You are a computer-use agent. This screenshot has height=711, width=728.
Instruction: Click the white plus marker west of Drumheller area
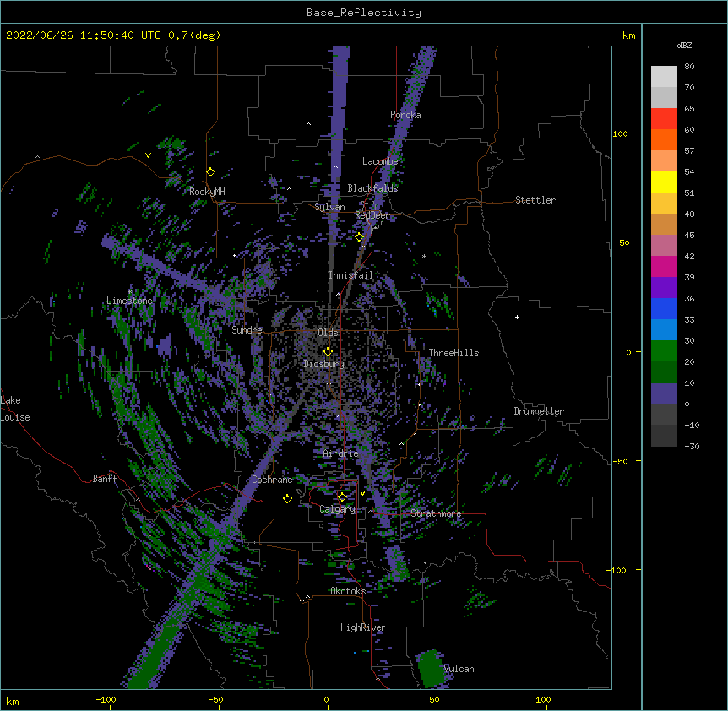click(x=517, y=317)
